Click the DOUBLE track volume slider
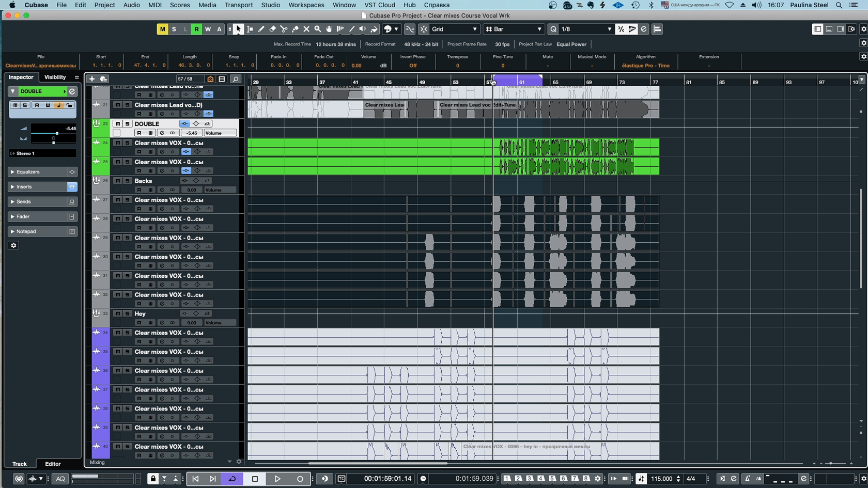Image resolution: width=868 pixels, height=488 pixels. point(54,133)
